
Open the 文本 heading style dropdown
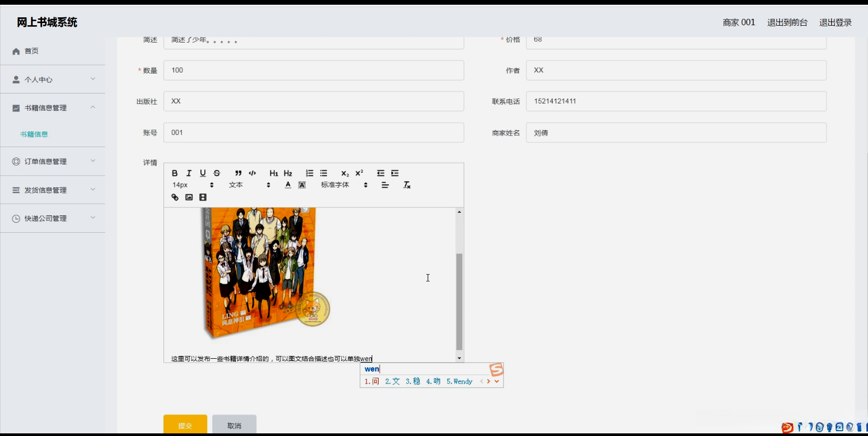coord(250,185)
